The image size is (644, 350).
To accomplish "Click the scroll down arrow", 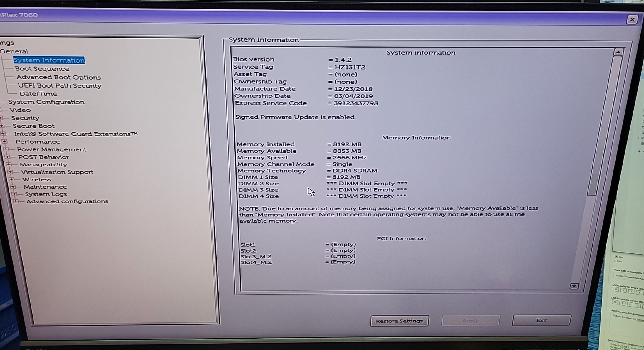I will coord(574,286).
